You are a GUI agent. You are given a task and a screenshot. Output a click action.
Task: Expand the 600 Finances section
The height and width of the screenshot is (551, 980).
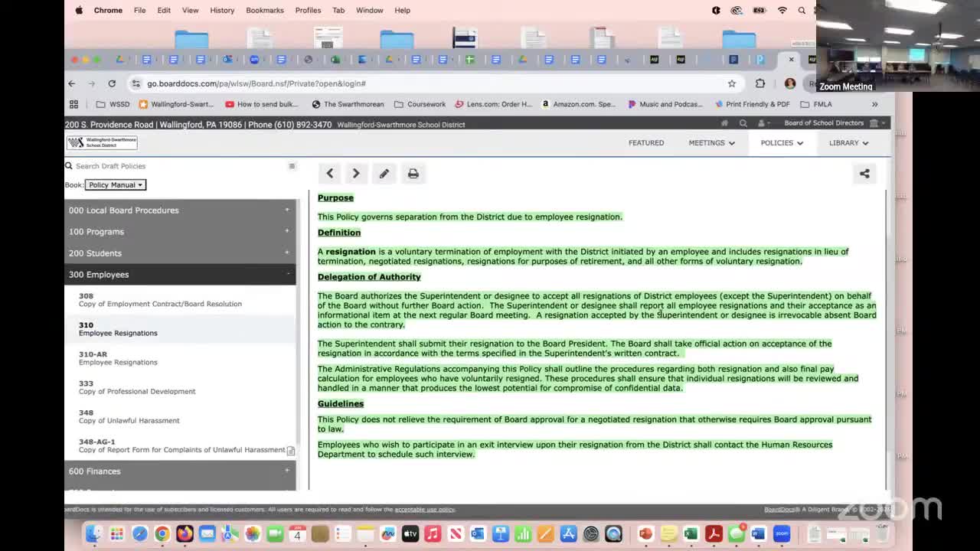(181, 471)
